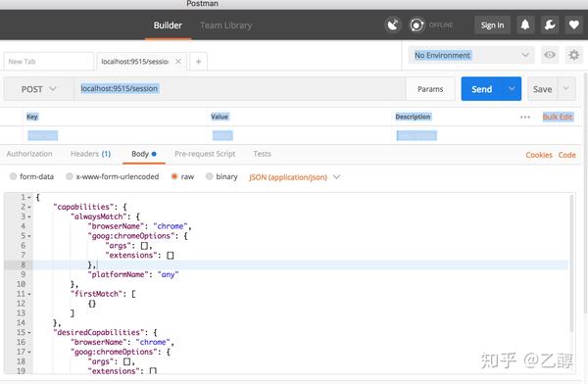Screen dimensions: 588x384
Task: Select the x-www-form-urlencoded radio button
Action: tap(70, 176)
